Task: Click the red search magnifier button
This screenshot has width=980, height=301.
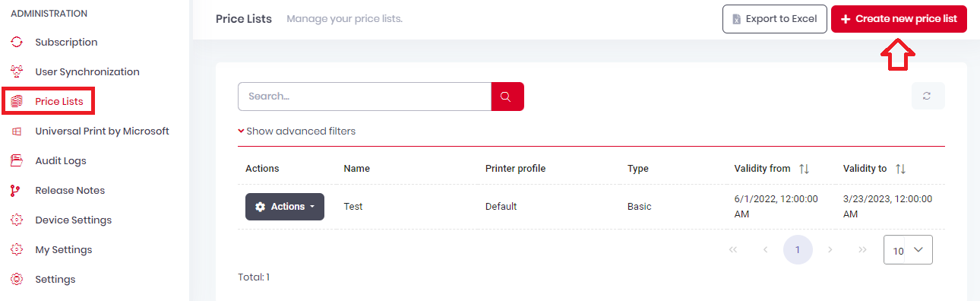Action: point(507,97)
